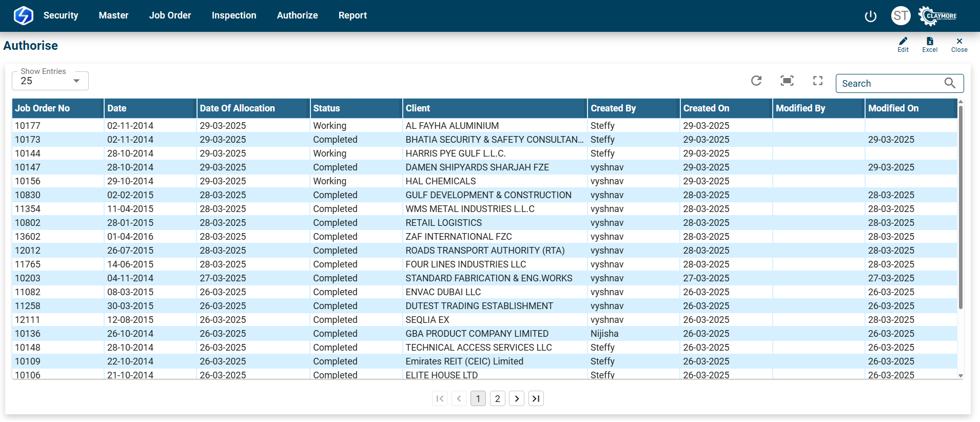
Task: Sort by the Status column header
Action: click(327, 108)
